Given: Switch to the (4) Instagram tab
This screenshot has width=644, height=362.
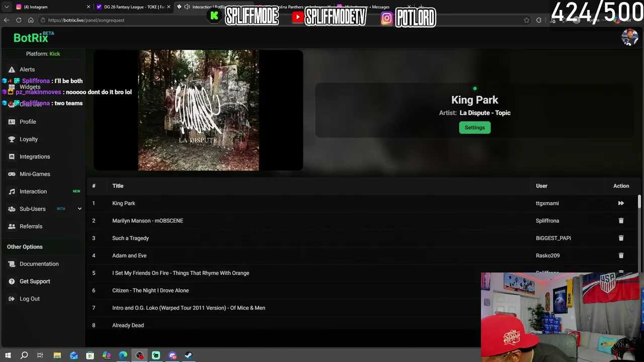Looking at the screenshot, I should [53, 7].
